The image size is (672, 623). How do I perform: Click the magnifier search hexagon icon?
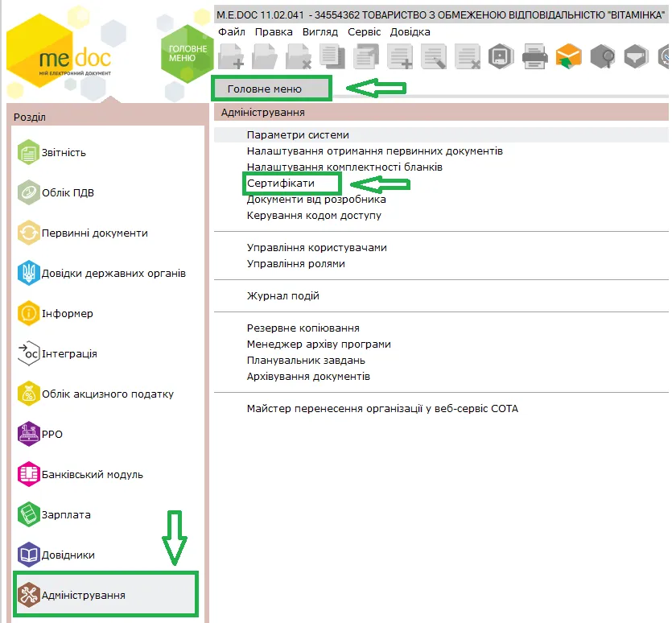(x=602, y=56)
